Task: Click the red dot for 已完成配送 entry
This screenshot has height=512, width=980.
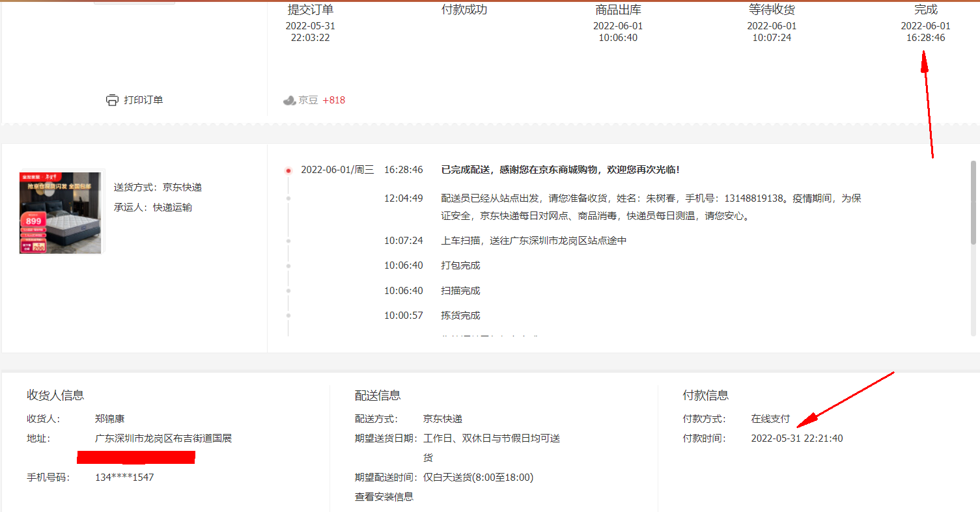Action: tap(288, 170)
